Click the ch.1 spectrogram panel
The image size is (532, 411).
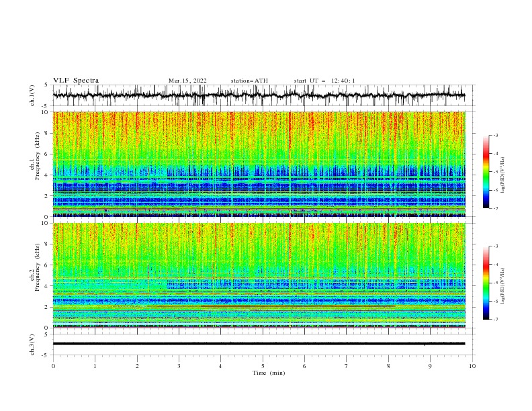(259, 164)
